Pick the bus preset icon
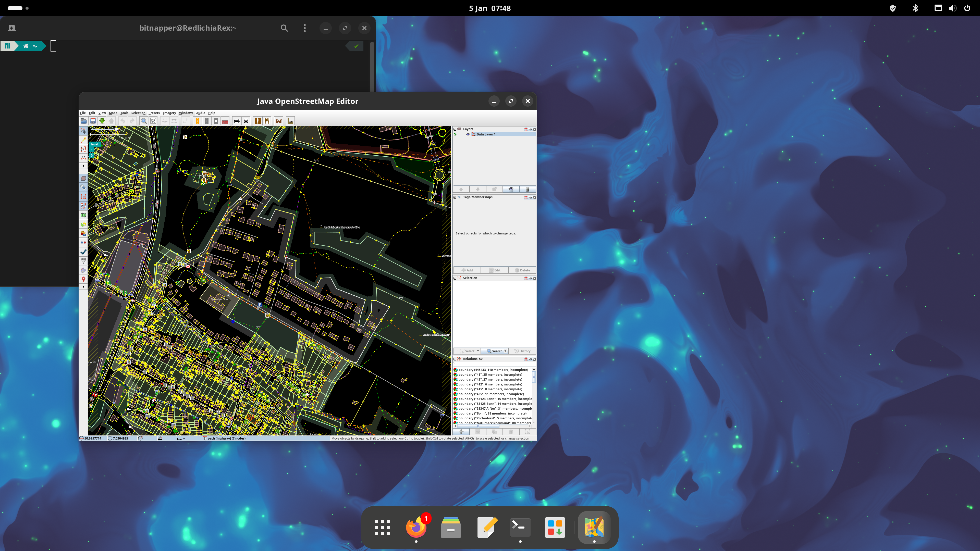The width and height of the screenshot is (980, 551). tap(246, 121)
